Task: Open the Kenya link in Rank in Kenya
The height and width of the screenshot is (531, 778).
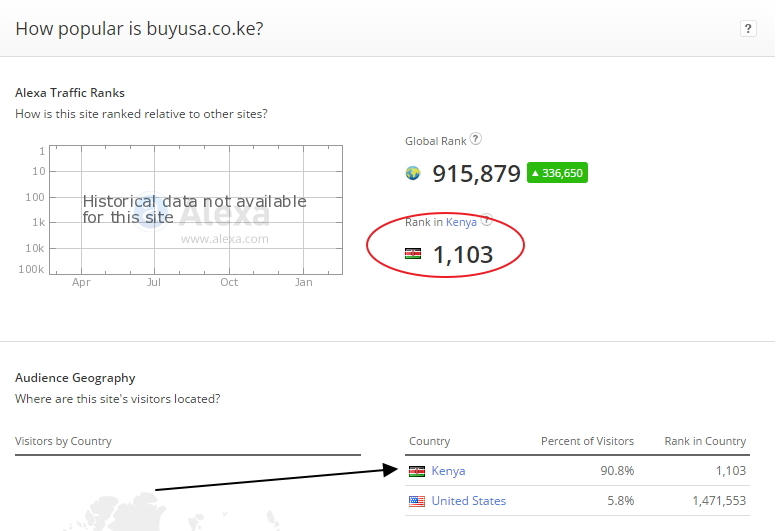Action: click(461, 222)
